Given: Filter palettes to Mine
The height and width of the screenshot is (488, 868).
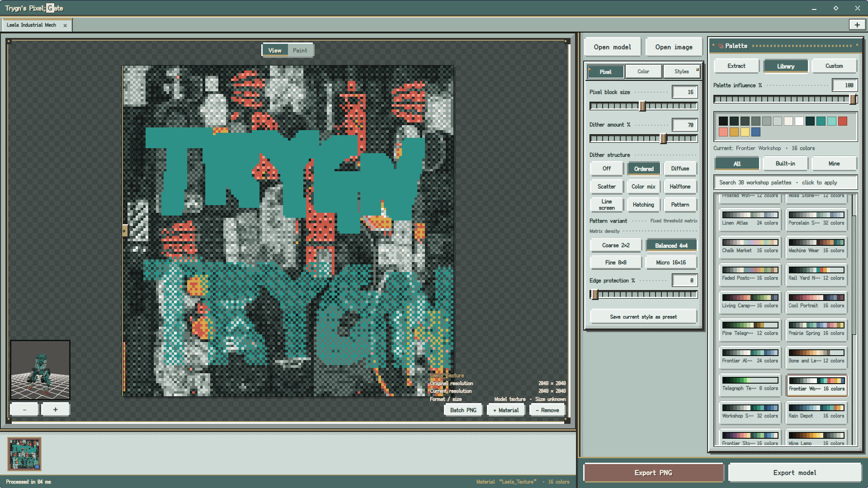Looking at the screenshot, I should click(x=834, y=164).
